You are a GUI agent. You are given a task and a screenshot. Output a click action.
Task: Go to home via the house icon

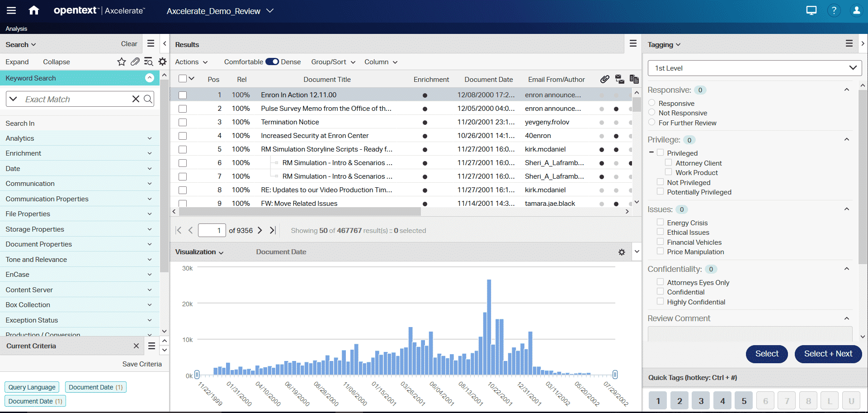33,10
